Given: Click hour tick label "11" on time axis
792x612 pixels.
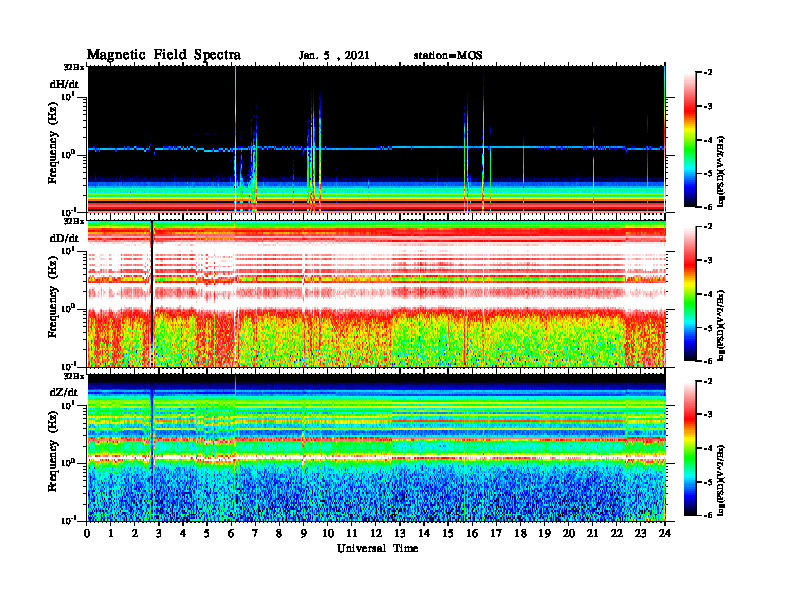Looking at the screenshot, I should pos(352,534).
